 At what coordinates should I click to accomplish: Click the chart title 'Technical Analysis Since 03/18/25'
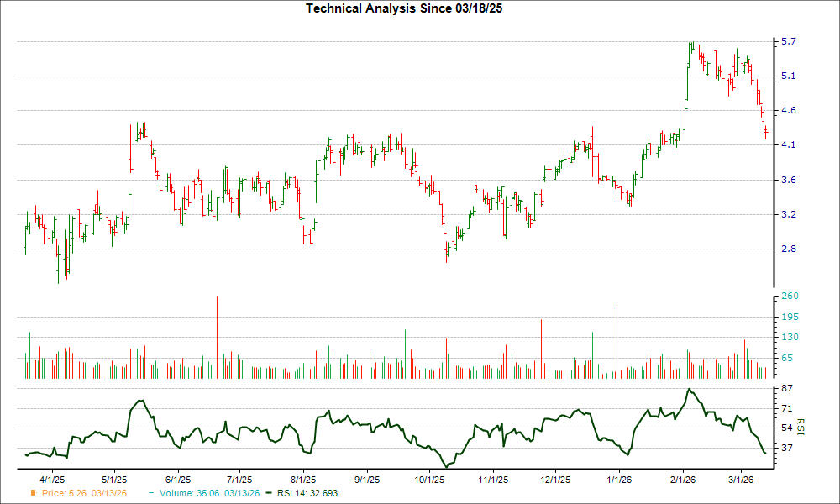[411, 8]
